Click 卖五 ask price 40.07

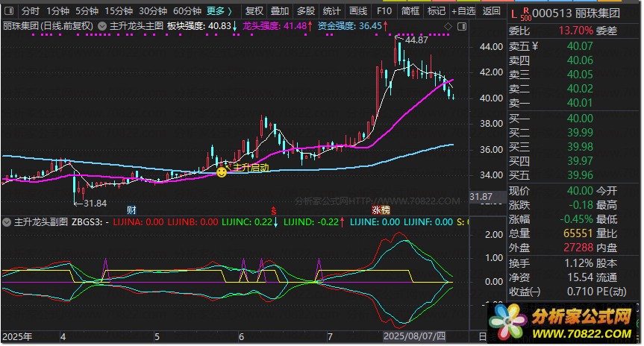[x=580, y=46]
